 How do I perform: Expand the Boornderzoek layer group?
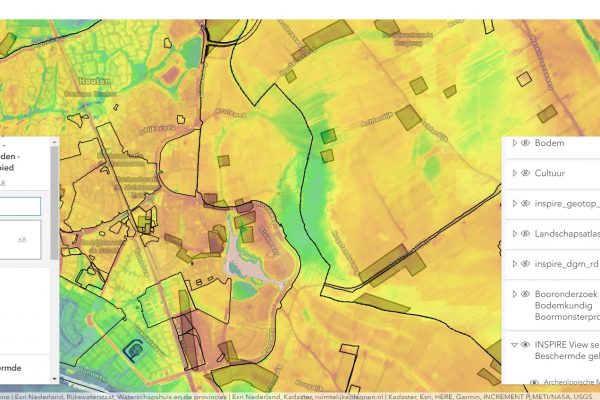[x=514, y=294]
